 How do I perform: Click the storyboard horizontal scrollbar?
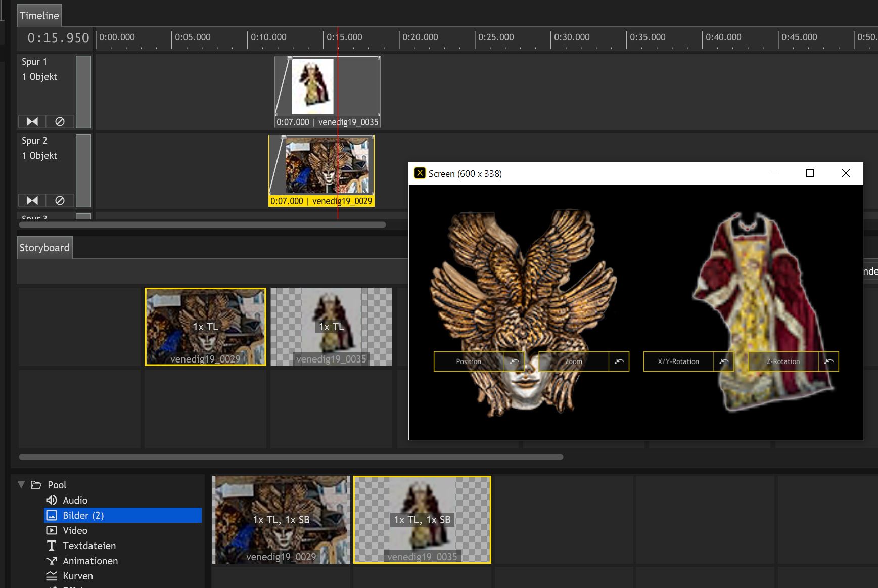[291, 457]
